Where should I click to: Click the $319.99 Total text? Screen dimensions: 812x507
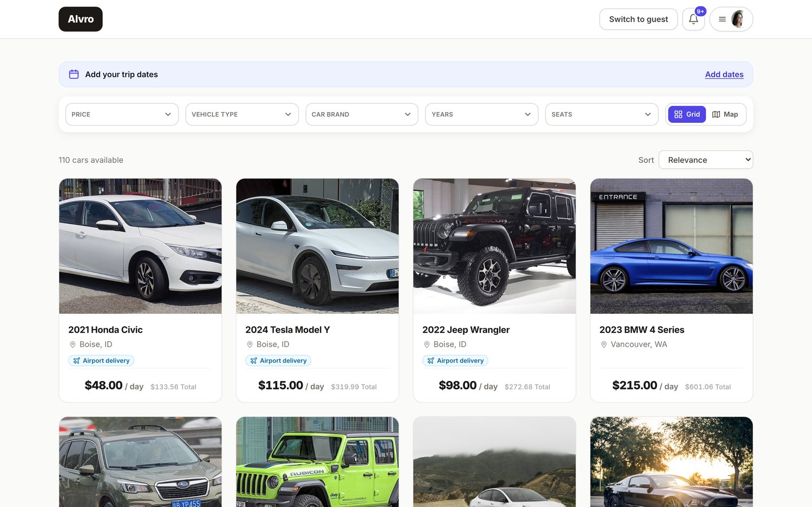pyautogui.click(x=353, y=387)
